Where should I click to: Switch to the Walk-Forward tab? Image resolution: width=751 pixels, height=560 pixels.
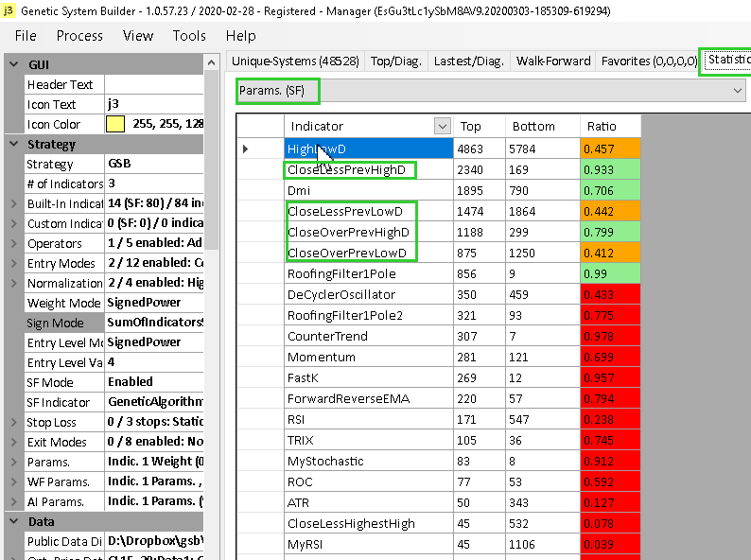pyautogui.click(x=552, y=61)
